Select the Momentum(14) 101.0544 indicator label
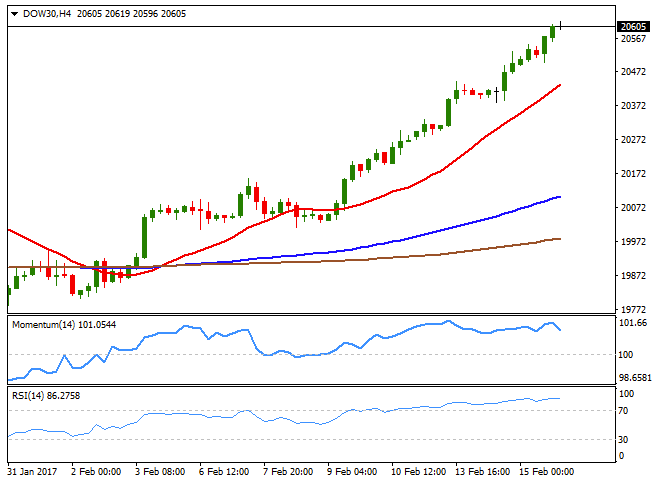 click(x=64, y=325)
